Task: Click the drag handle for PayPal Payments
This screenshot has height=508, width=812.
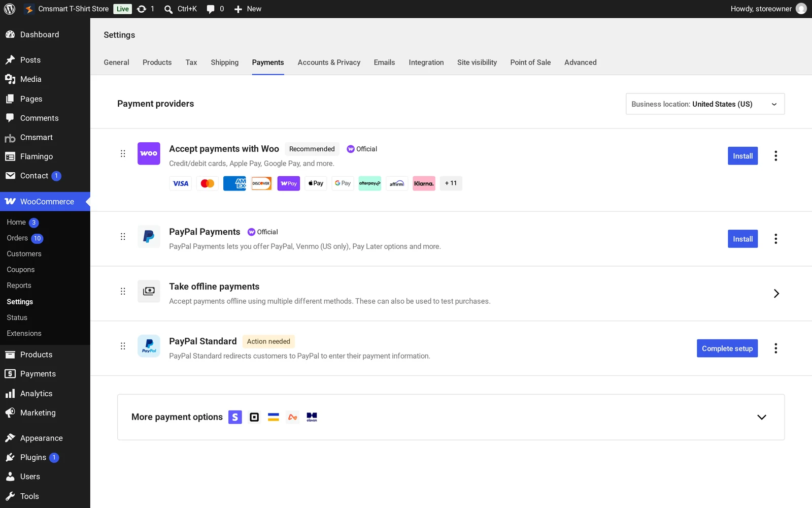Action: click(x=123, y=236)
